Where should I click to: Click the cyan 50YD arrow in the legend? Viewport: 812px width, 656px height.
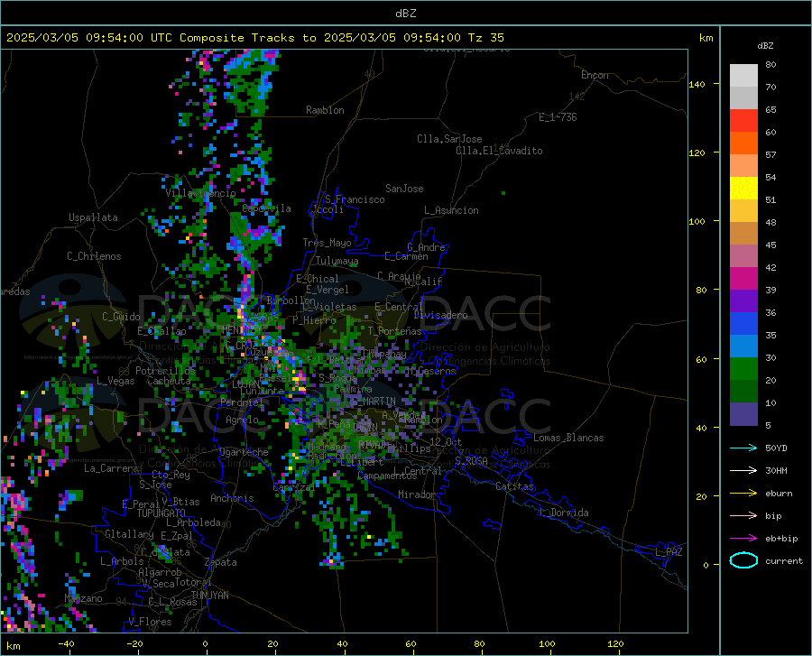[x=743, y=448]
